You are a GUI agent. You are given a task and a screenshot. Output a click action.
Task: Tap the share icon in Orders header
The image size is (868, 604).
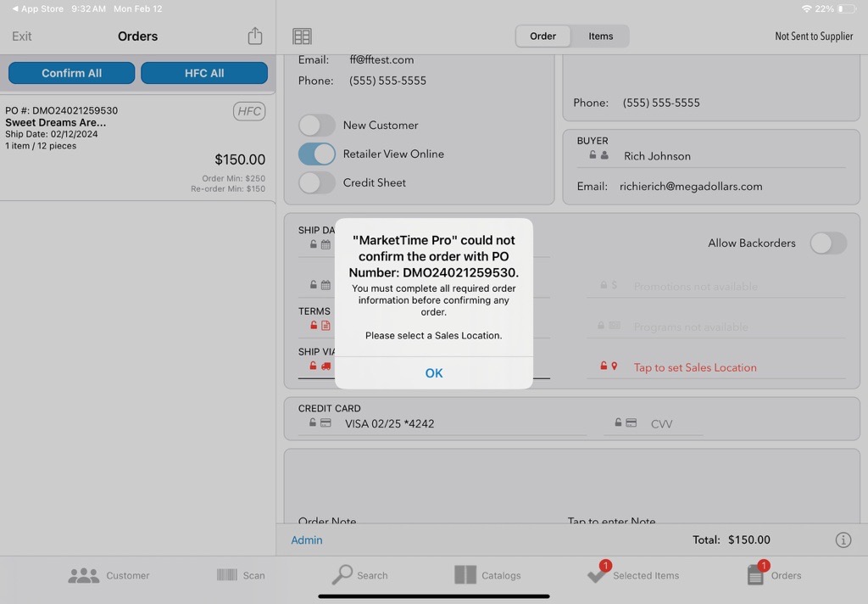(x=254, y=36)
